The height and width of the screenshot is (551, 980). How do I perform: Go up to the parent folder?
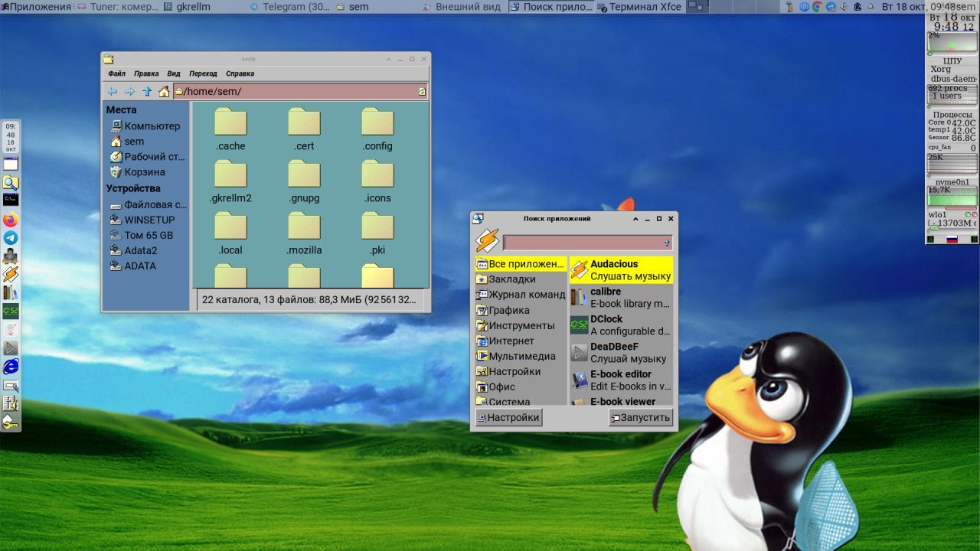[147, 92]
